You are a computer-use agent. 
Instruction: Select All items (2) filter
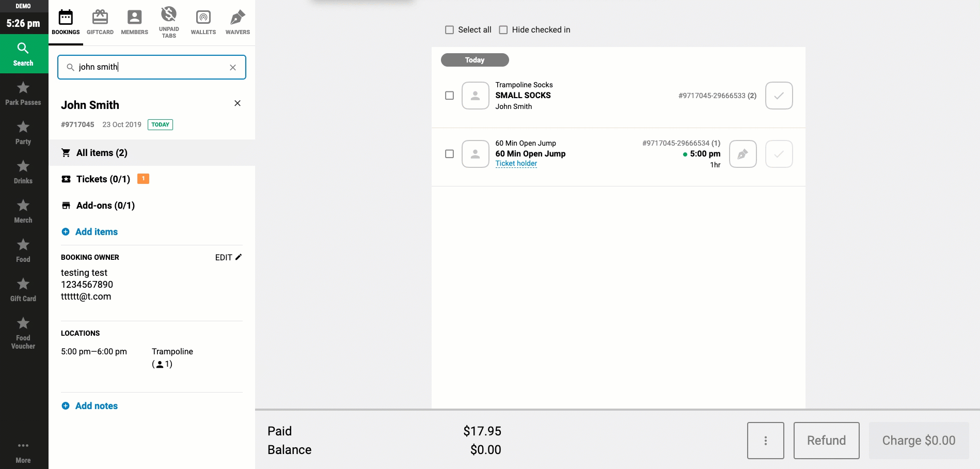pos(152,153)
